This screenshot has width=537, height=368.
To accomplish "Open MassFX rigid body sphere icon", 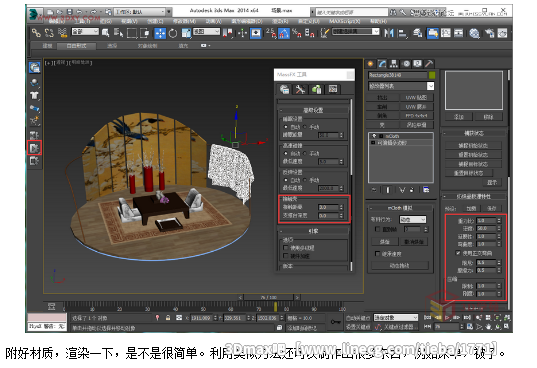I will [x=34, y=82].
